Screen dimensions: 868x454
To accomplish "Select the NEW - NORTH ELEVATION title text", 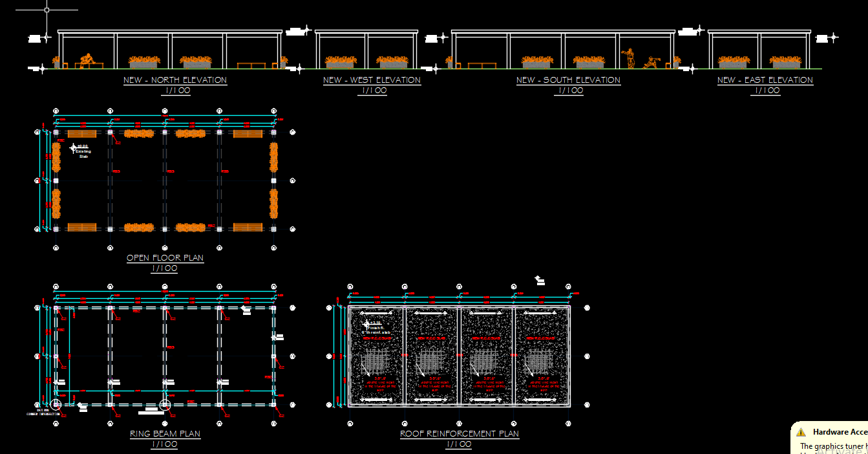I will click(x=175, y=80).
